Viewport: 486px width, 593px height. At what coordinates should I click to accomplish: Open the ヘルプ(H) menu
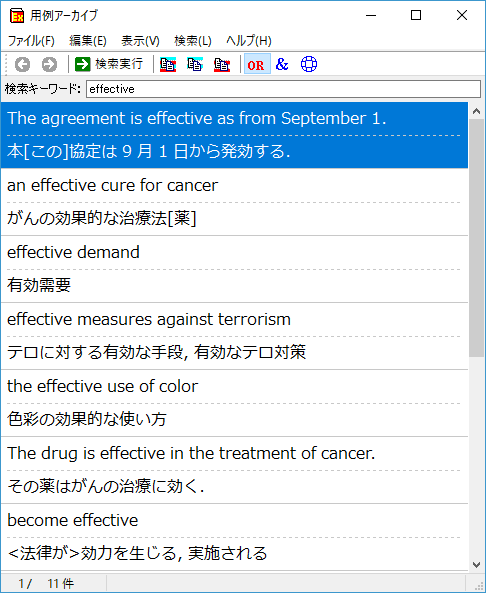pos(249,40)
